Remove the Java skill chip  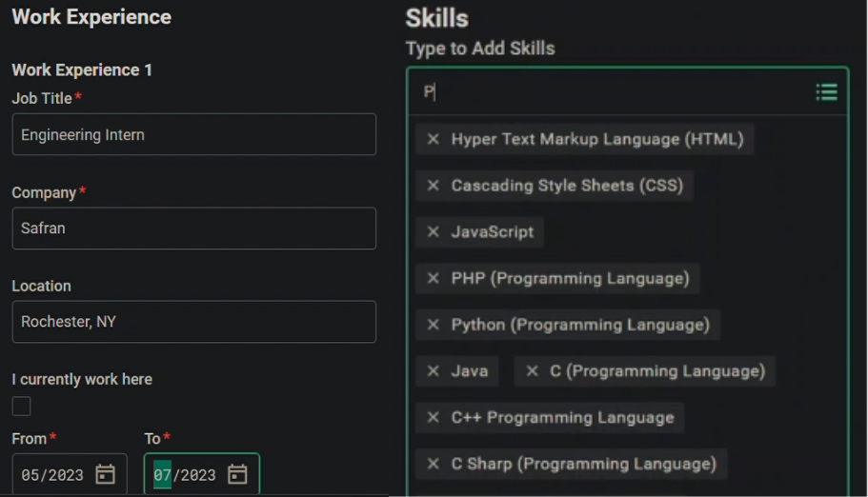click(433, 370)
